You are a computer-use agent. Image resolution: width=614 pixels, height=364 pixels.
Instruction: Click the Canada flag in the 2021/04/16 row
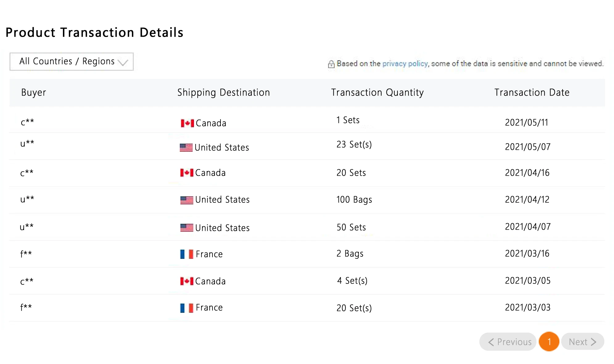point(187,173)
